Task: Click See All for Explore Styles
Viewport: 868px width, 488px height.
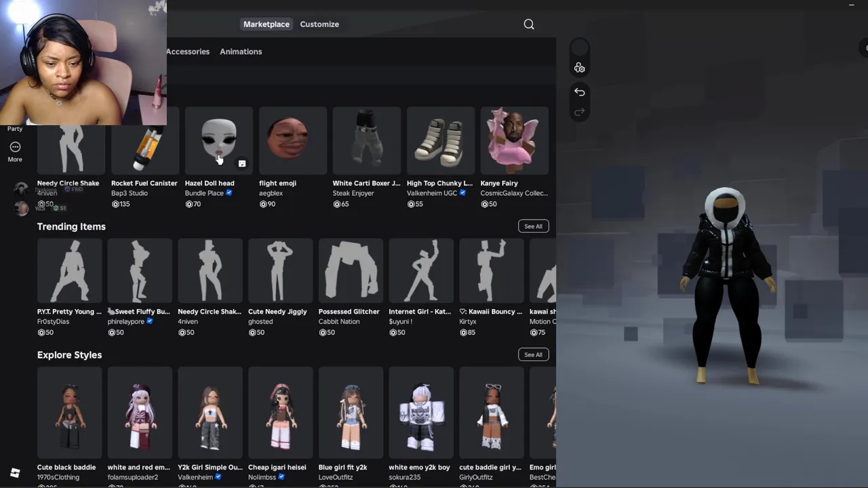Action: point(533,354)
